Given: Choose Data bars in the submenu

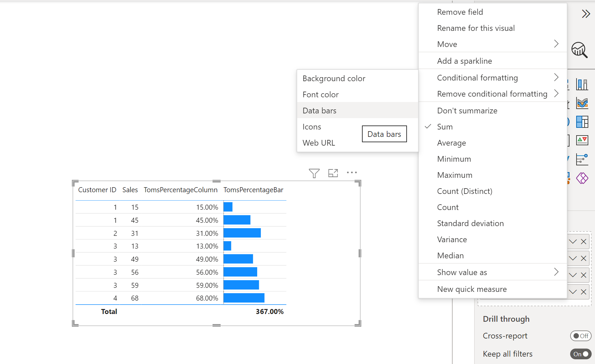Looking at the screenshot, I should pos(358,110).
